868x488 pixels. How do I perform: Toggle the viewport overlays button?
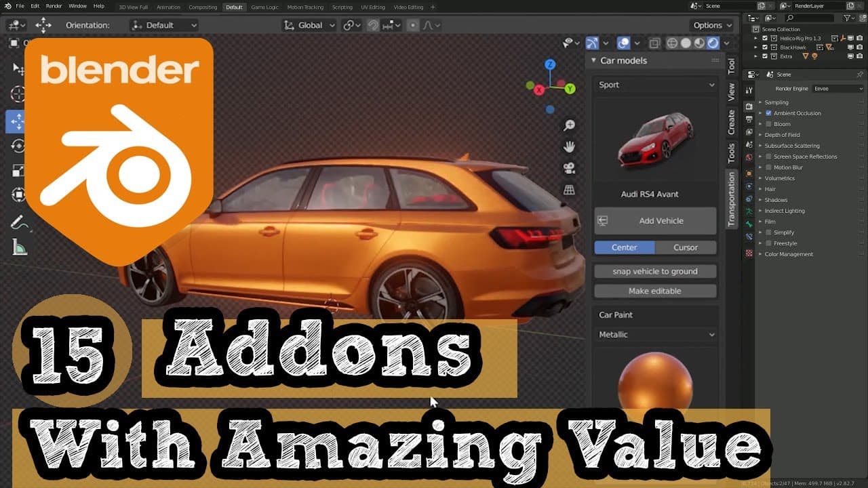pyautogui.click(x=623, y=43)
